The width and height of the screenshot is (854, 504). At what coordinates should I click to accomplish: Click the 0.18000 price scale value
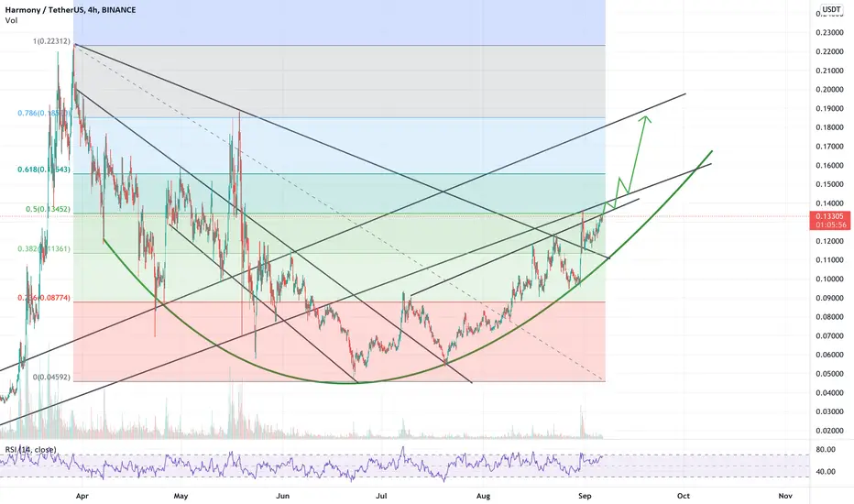(829, 127)
